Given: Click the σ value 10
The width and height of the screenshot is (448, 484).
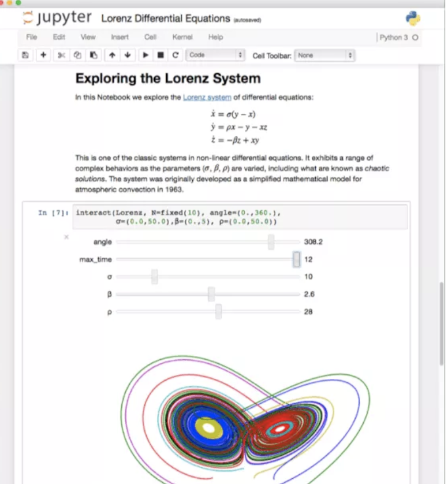Looking at the screenshot, I should click(308, 277).
